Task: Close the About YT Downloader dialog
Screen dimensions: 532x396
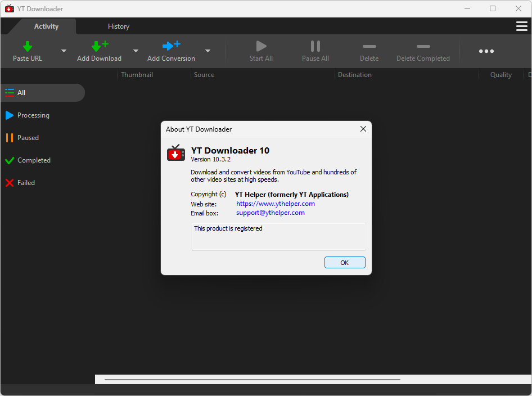Action: click(x=363, y=129)
